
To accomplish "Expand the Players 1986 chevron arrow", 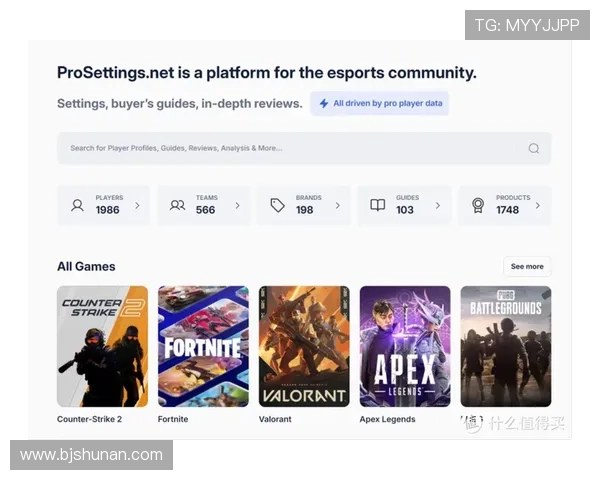I will pos(137,205).
